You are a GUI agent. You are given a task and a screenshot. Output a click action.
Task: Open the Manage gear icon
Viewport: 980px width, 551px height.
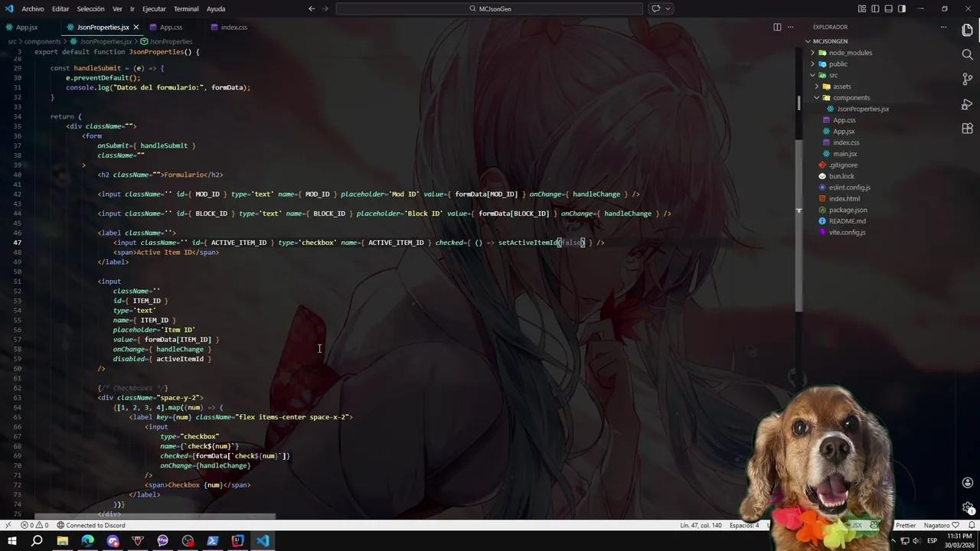(x=967, y=507)
